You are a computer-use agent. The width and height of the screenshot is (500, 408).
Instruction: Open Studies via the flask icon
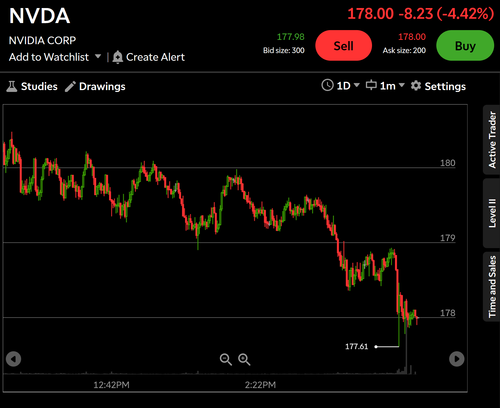pos(12,86)
